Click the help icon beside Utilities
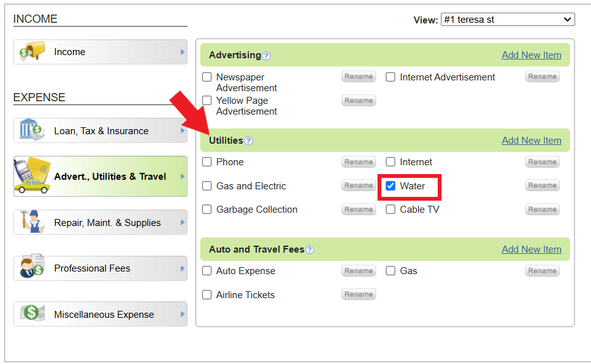Screen dimensions: 591x364 click(x=249, y=141)
